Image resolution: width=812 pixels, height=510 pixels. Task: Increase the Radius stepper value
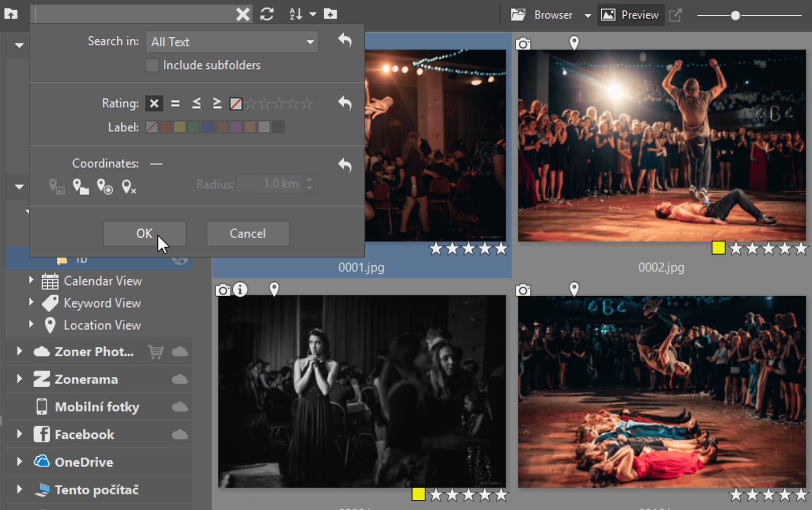[309, 179]
